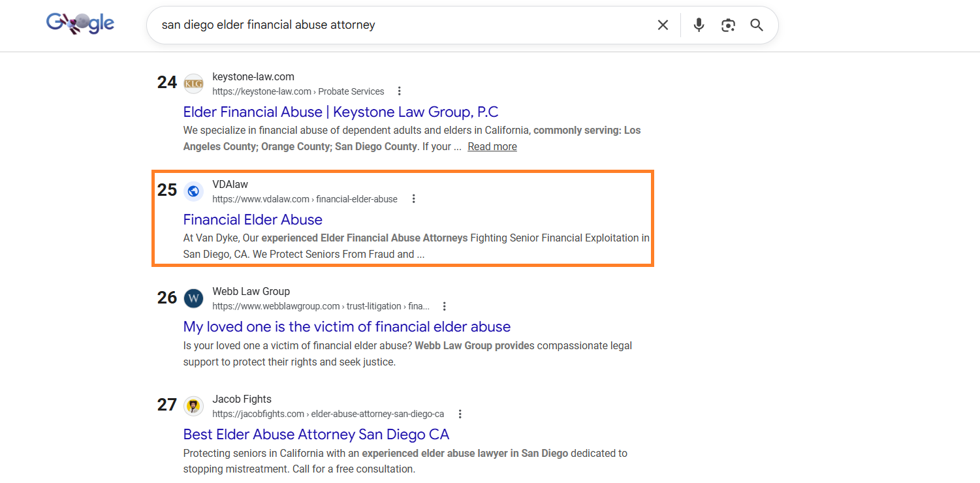Click the Google logo

point(80,25)
